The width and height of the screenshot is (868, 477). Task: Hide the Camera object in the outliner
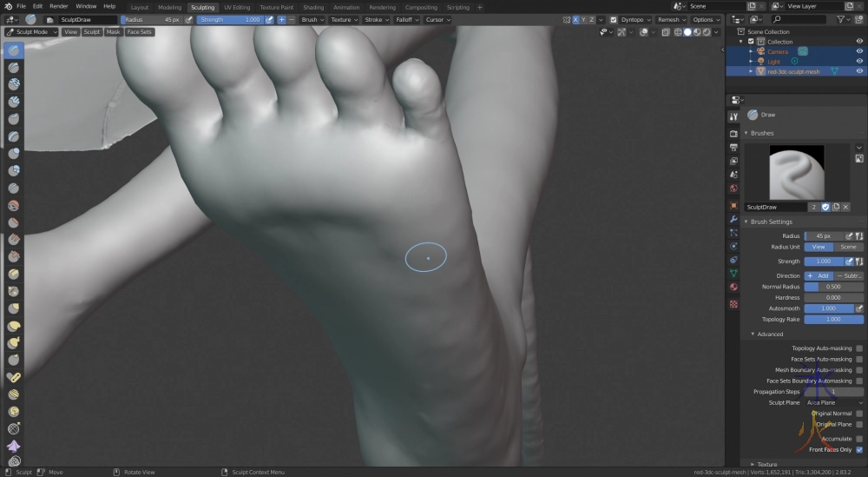point(859,51)
